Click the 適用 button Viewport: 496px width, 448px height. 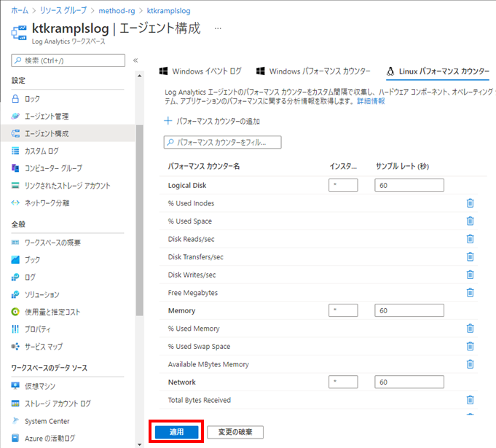click(x=176, y=432)
